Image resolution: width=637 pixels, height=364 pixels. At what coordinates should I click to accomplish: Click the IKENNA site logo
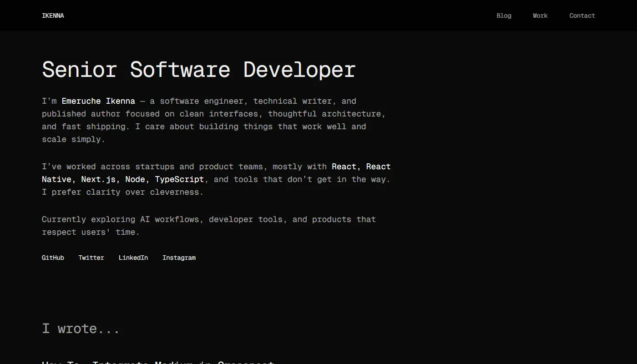(53, 15)
